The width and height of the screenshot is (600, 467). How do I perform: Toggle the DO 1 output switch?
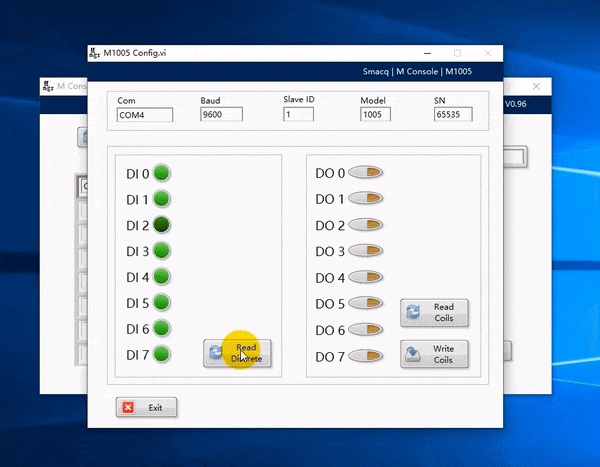pos(365,199)
